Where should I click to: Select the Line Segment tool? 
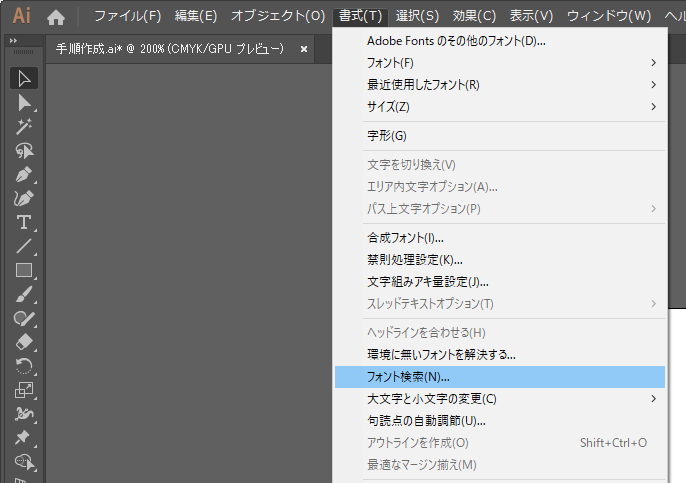24,246
